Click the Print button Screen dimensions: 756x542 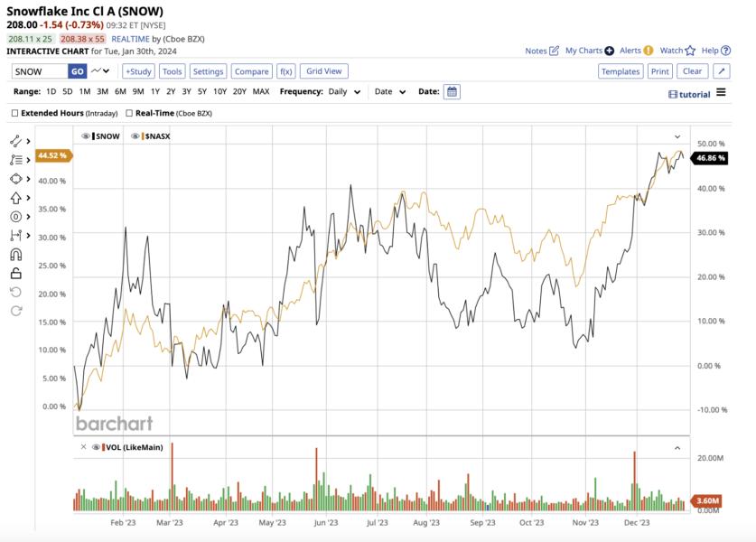(660, 71)
